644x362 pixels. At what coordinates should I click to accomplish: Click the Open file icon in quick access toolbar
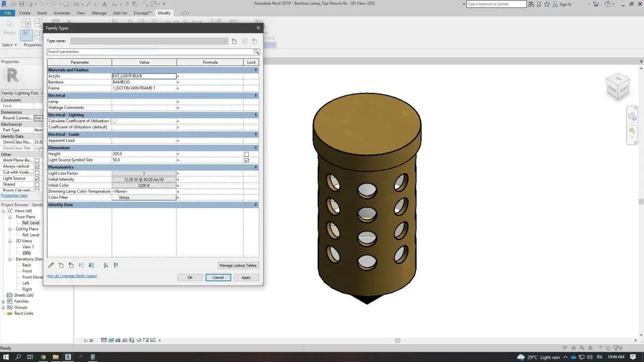14,4
